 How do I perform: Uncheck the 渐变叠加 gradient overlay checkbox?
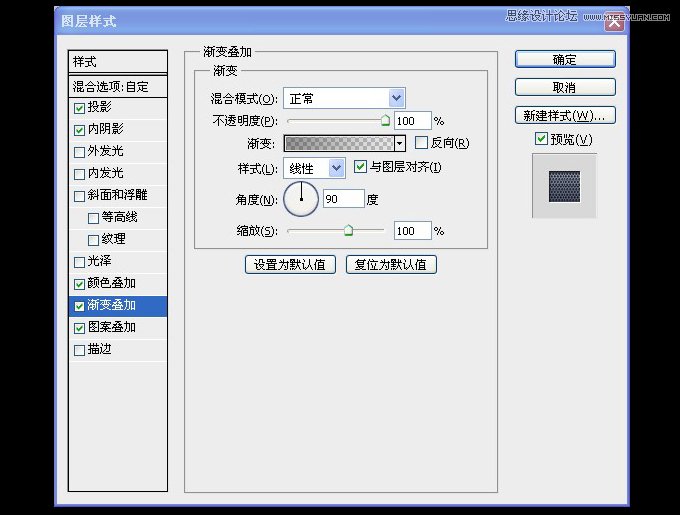coord(79,306)
